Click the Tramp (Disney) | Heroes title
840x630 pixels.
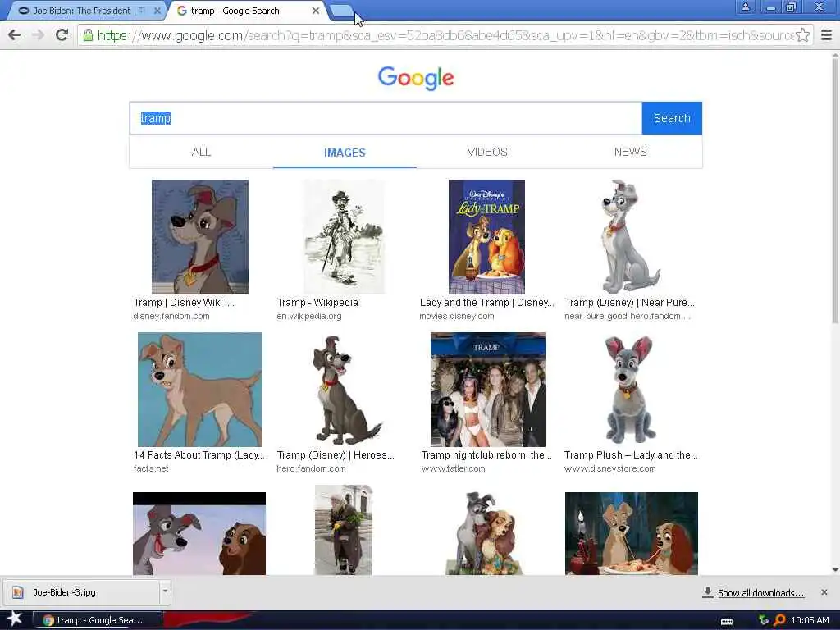336,455
